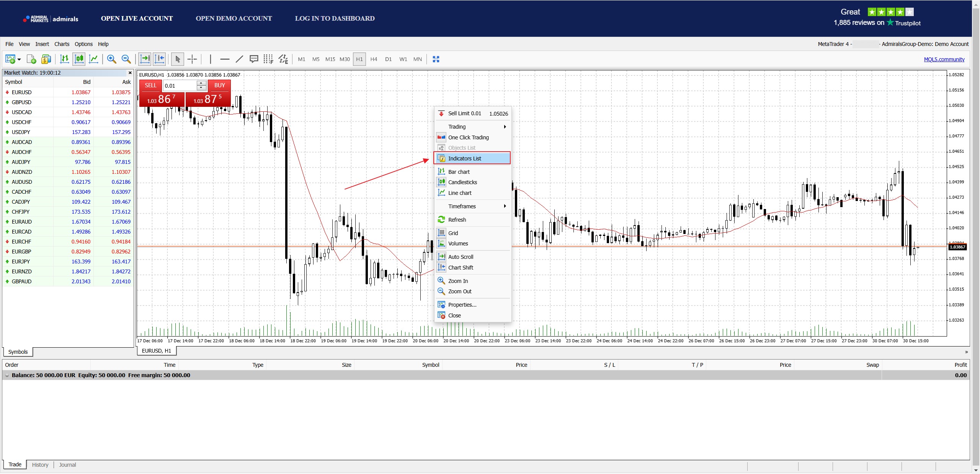Increase lot size with up stepper arrow
980x474 pixels.
(x=201, y=83)
